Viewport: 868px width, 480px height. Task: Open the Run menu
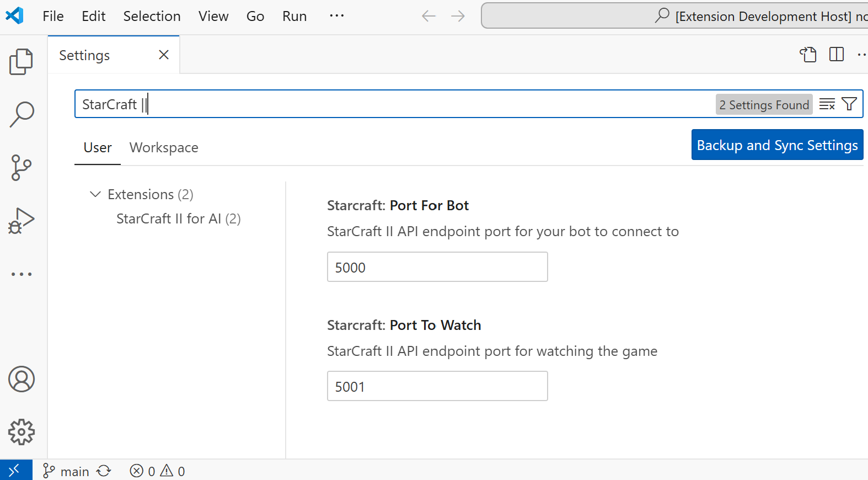tap(294, 16)
